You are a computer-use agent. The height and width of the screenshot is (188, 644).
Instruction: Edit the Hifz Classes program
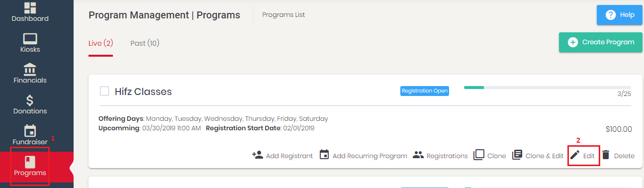coord(582,155)
